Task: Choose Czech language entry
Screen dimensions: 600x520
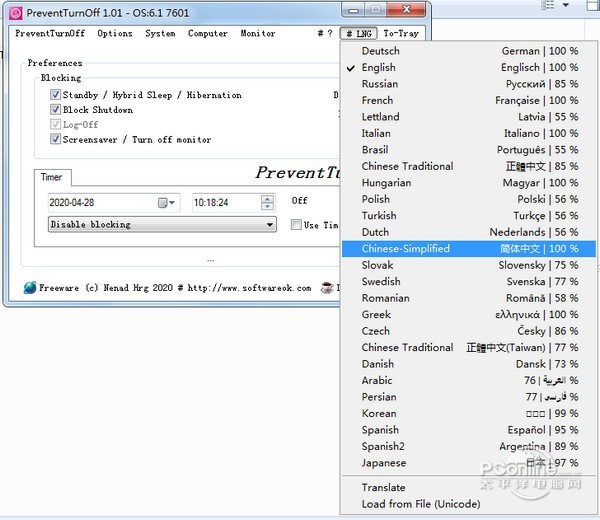Action: (469, 331)
